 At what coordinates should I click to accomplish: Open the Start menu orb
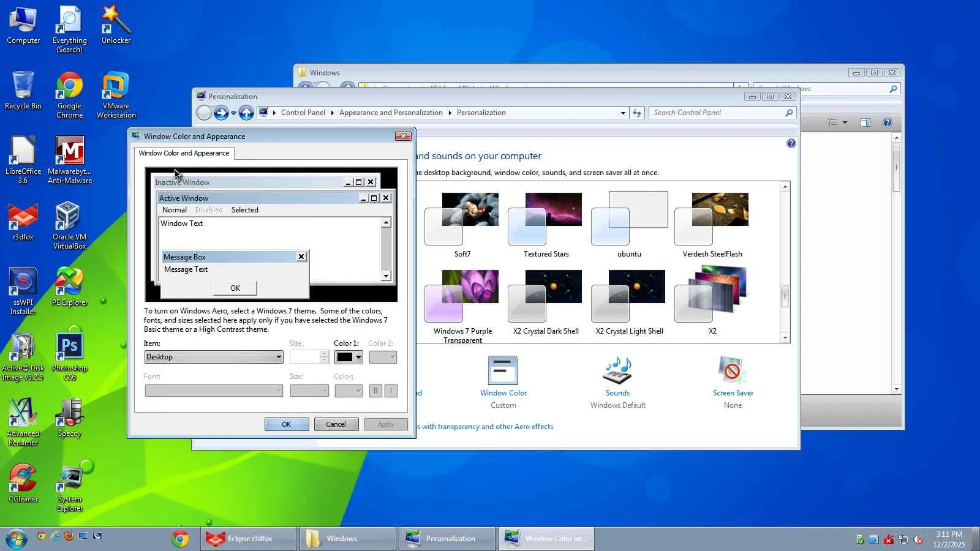(16, 539)
